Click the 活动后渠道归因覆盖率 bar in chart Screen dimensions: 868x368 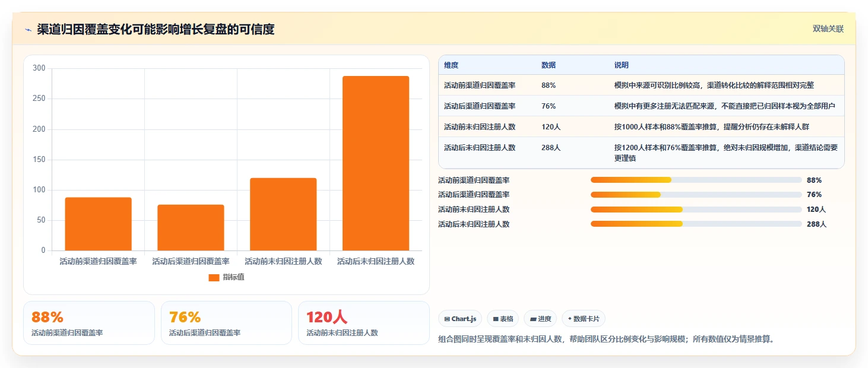point(191,227)
